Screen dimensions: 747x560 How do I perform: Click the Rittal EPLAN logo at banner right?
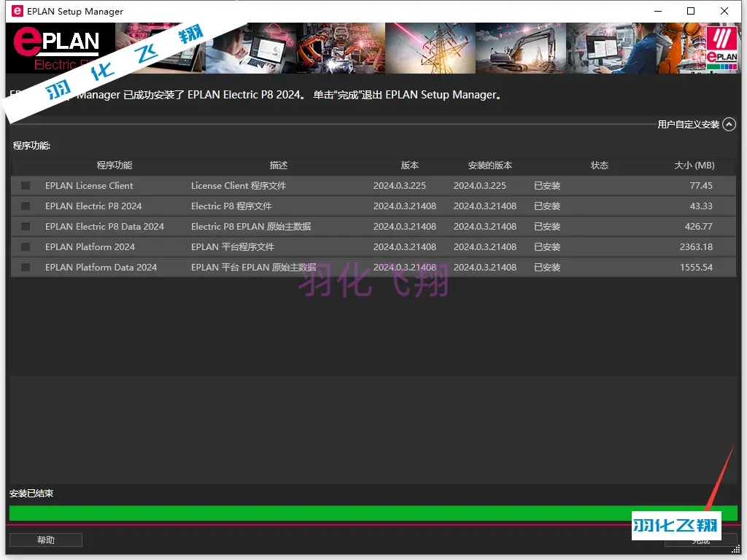pyautogui.click(x=721, y=48)
